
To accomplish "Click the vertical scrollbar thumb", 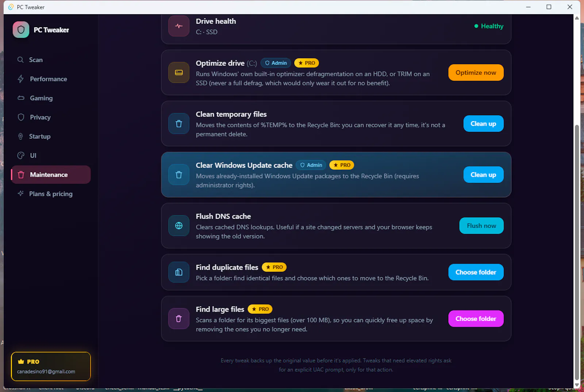I will coord(577,252).
